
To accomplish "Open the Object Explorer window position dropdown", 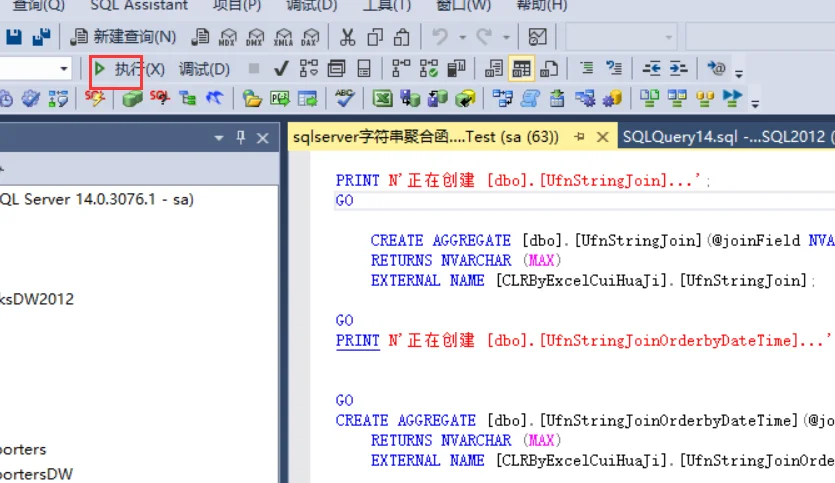I will [218, 138].
